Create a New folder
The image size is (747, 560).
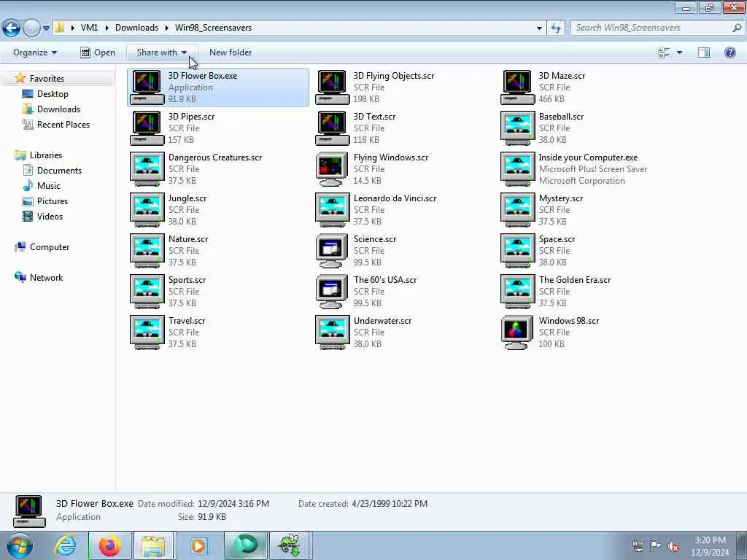231,52
